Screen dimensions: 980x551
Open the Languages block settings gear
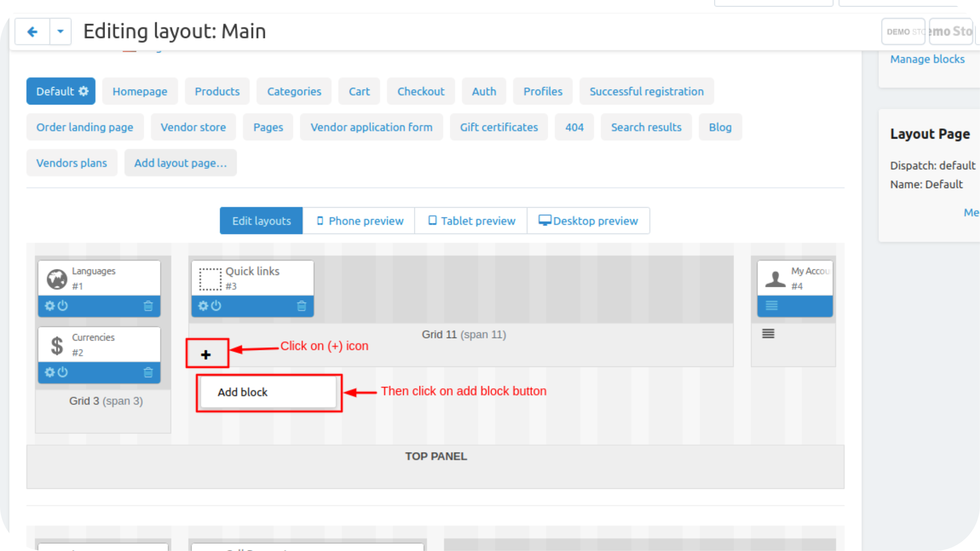(49, 306)
